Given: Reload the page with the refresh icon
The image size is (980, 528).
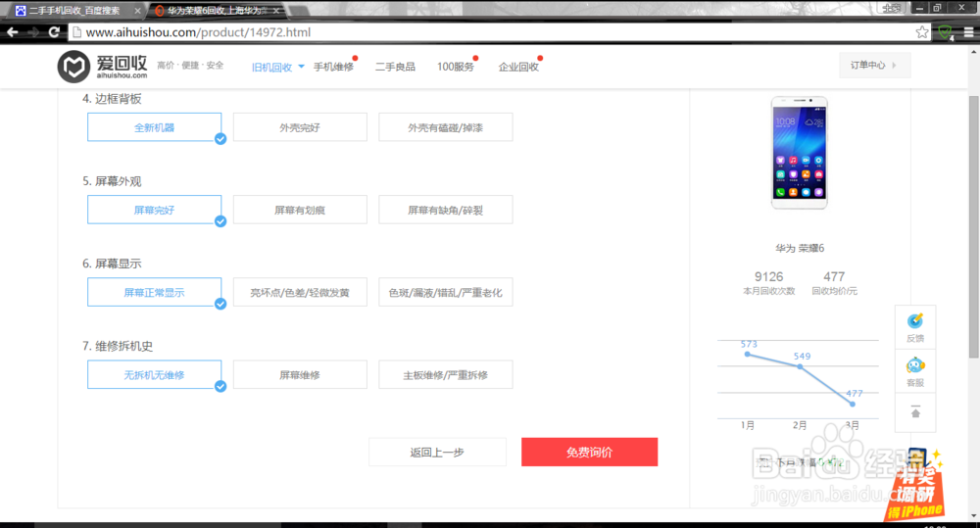Looking at the screenshot, I should (x=54, y=32).
